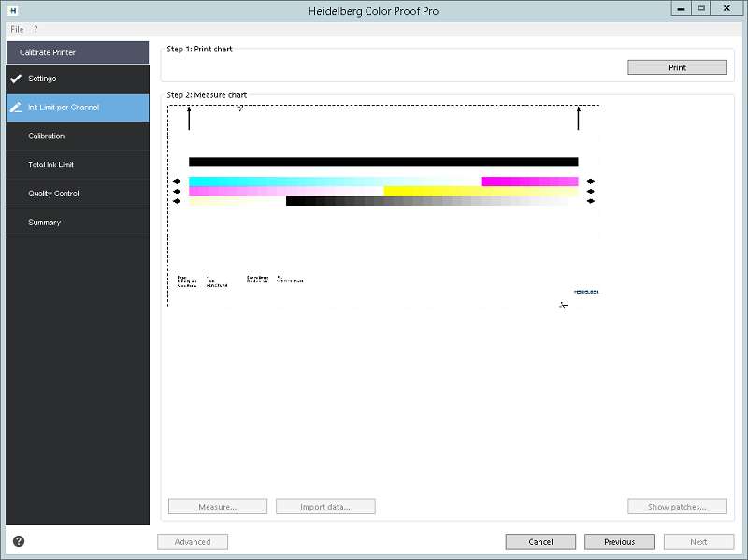
Task: Click the checkmark icon beside Settings
Action: [16, 79]
